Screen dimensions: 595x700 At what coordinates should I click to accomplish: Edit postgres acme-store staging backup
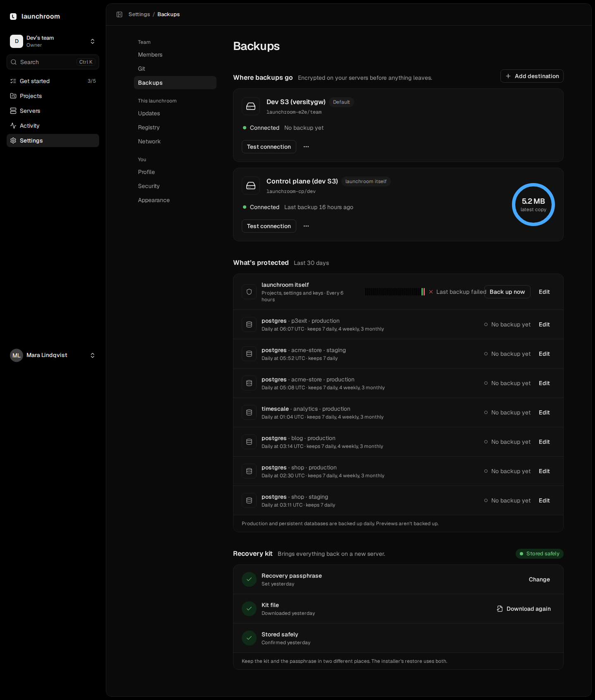point(544,354)
